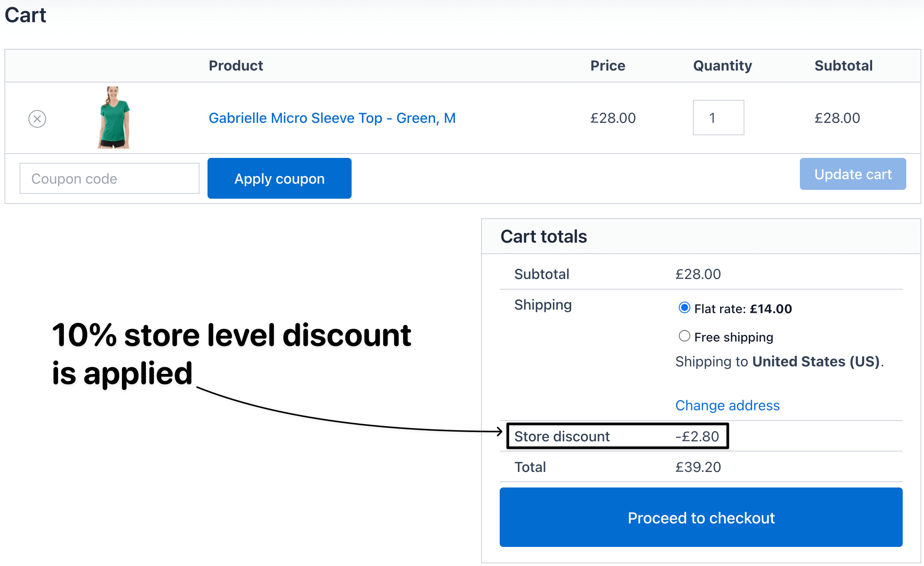Click the Cart page heading

click(26, 16)
